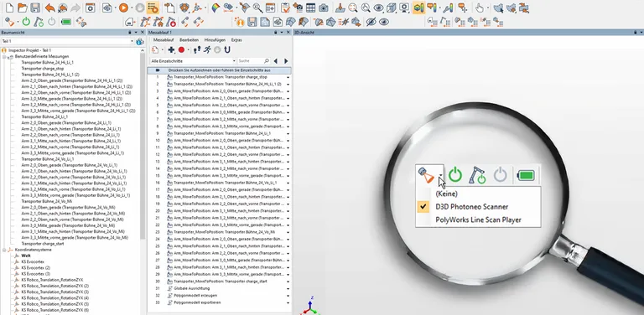Click the part info icon beside Teil 1 combo
Image resolution: width=644 pixels, height=315 pixels.
click(x=140, y=41)
